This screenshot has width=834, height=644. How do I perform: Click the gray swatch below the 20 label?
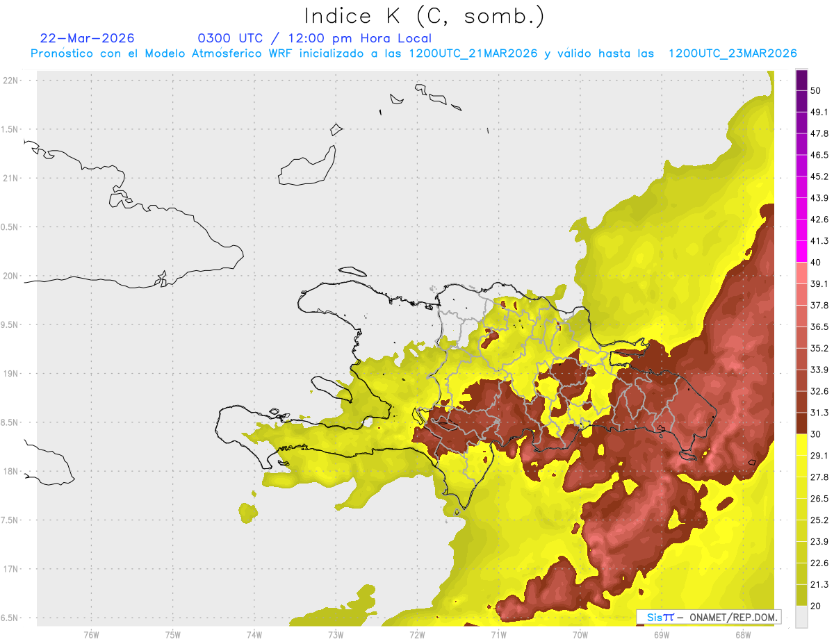click(x=801, y=616)
